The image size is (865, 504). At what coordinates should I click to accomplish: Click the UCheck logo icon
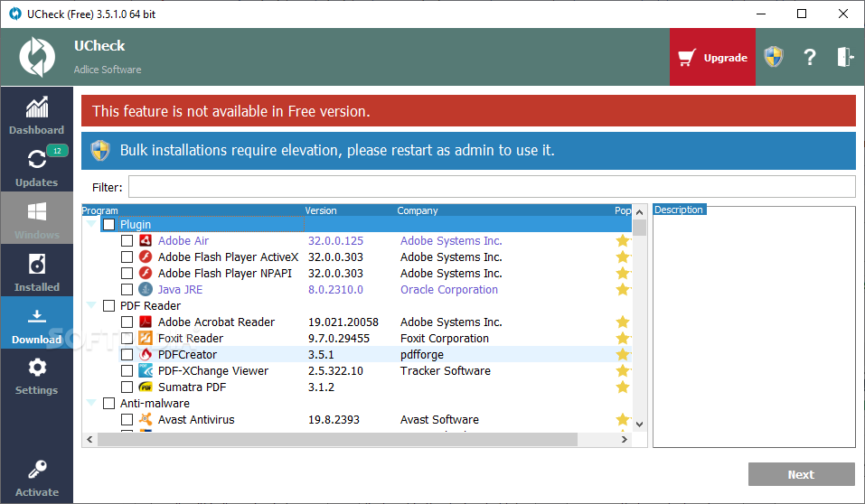click(x=37, y=57)
